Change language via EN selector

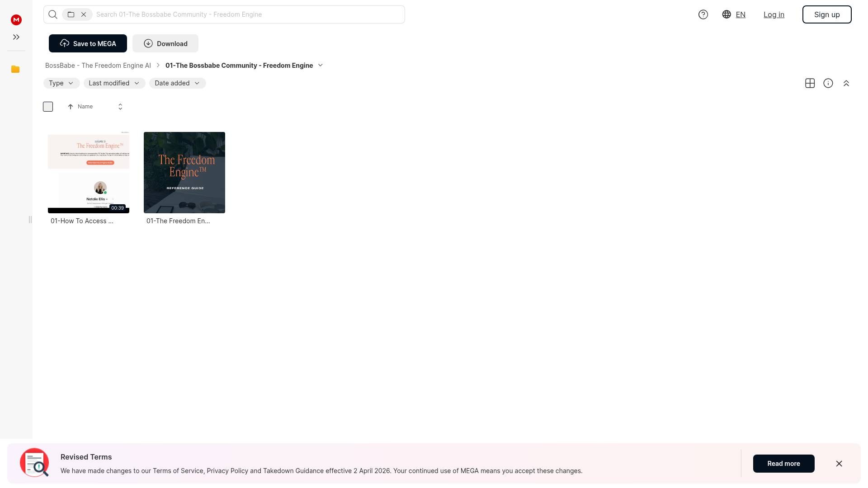point(734,14)
